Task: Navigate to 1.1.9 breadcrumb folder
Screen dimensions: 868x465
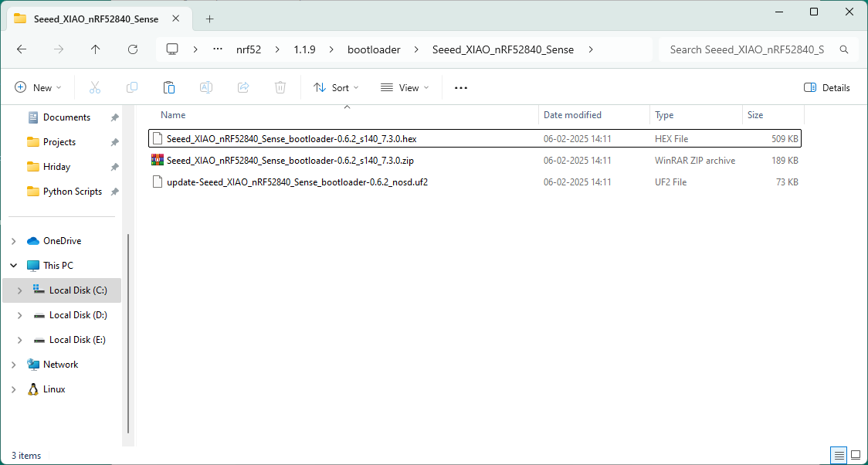Action: pyautogui.click(x=304, y=49)
